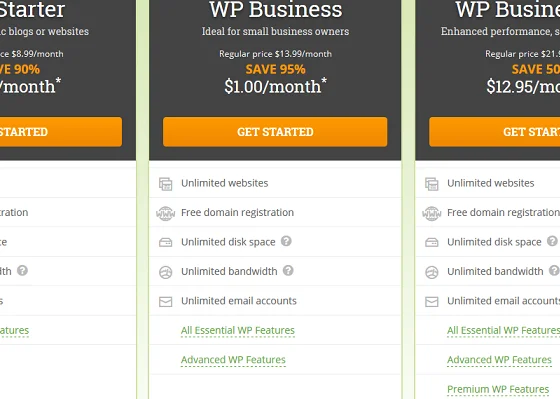Click the SAVE 95% discount label

point(275,69)
